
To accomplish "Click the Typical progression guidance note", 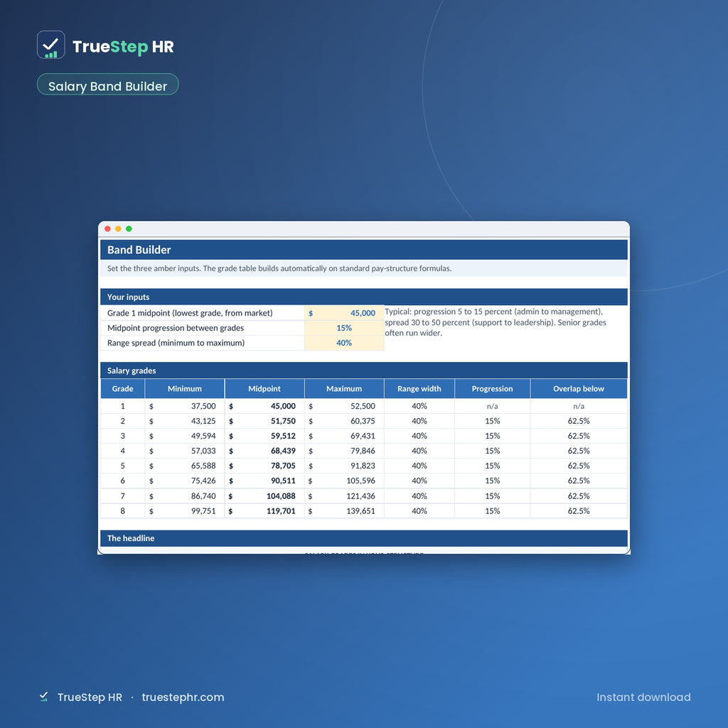I will (x=496, y=322).
